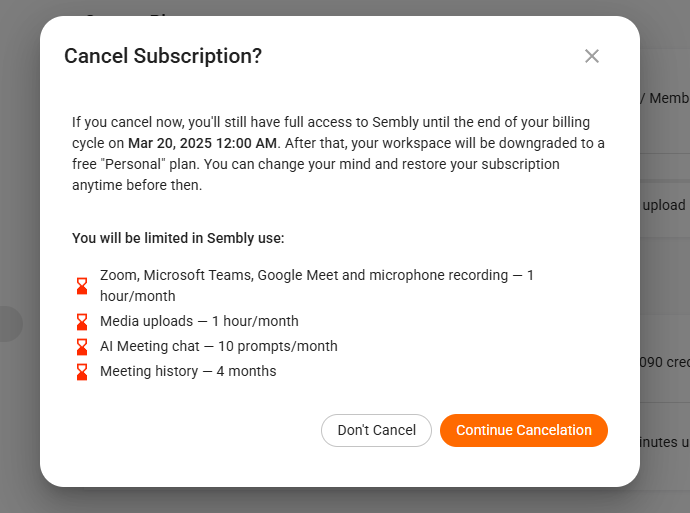This screenshot has width=690, height=513.
Task: Confirm with the Continue Cancelation button
Action: tap(524, 430)
